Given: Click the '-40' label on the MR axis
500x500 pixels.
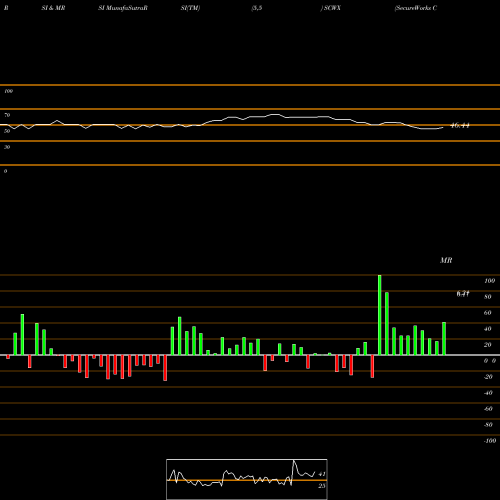Looking at the screenshot, I should [488, 393].
